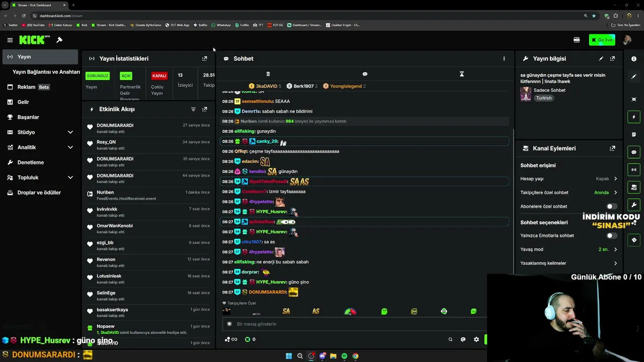The width and height of the screenshot is (644, 362).
Task: Insert the SA emote from quick emotes
Action: click(x=286, y=311)
